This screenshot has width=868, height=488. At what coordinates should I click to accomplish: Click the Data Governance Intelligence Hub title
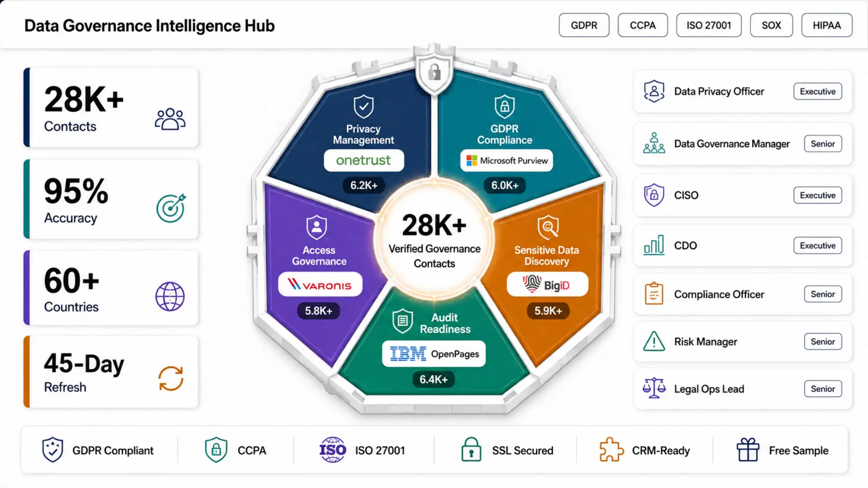[150, 26]
